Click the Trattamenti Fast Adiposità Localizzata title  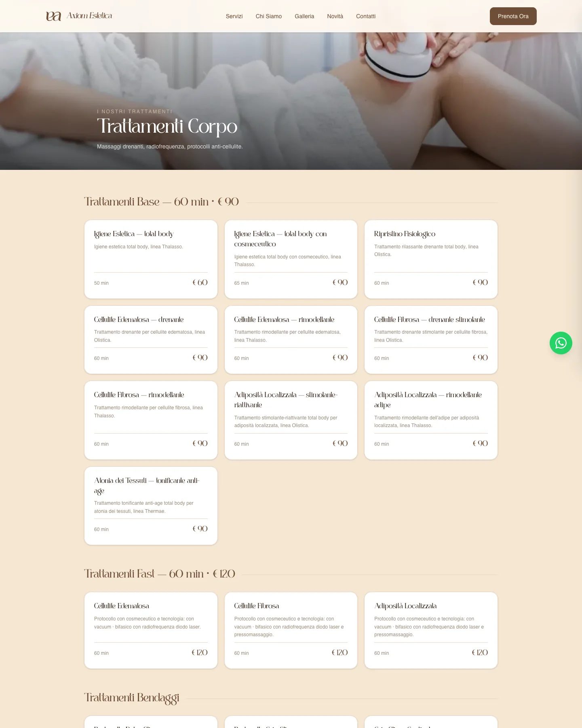point(405,606)
